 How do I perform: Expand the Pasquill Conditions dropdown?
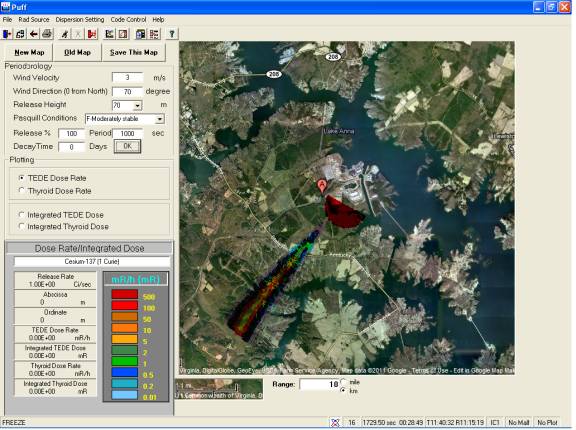point(159,119)
